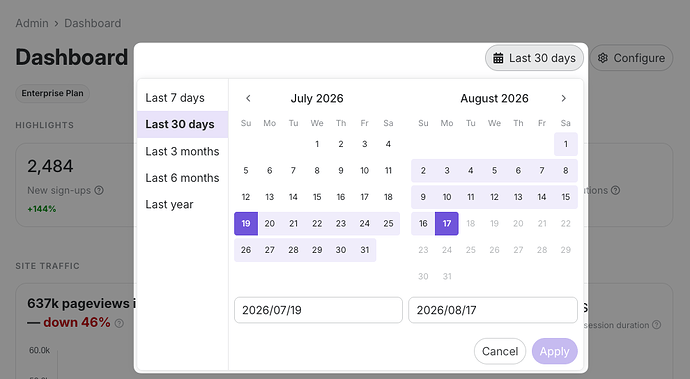Click disabled August 31 date

[447, 276]
